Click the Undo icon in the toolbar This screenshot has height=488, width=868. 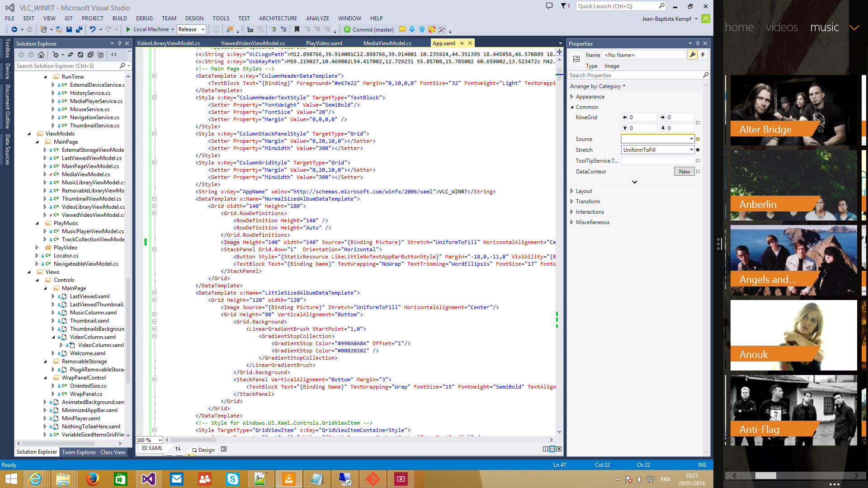click(92, 29)
